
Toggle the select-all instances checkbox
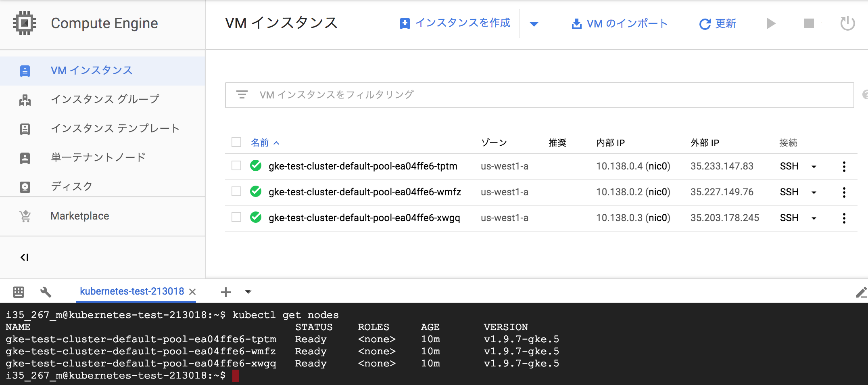[x=236, y=142]
